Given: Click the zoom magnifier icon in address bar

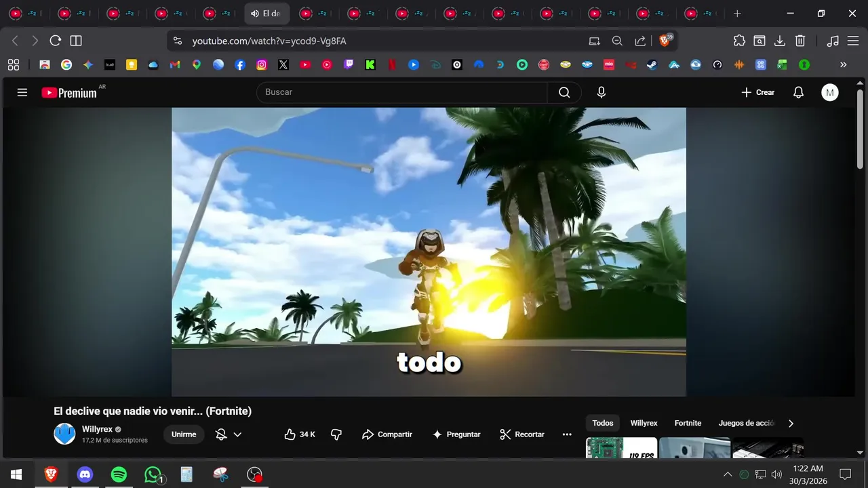Looking at the screenshot, I should pyautogui.click(x=617, y=41).
